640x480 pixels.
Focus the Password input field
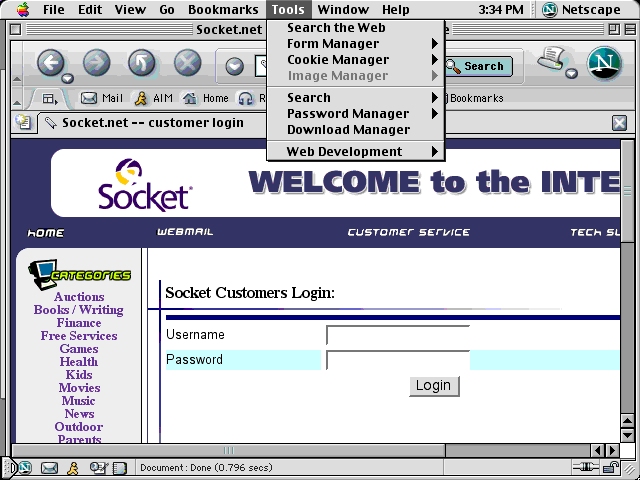(398, 360)
